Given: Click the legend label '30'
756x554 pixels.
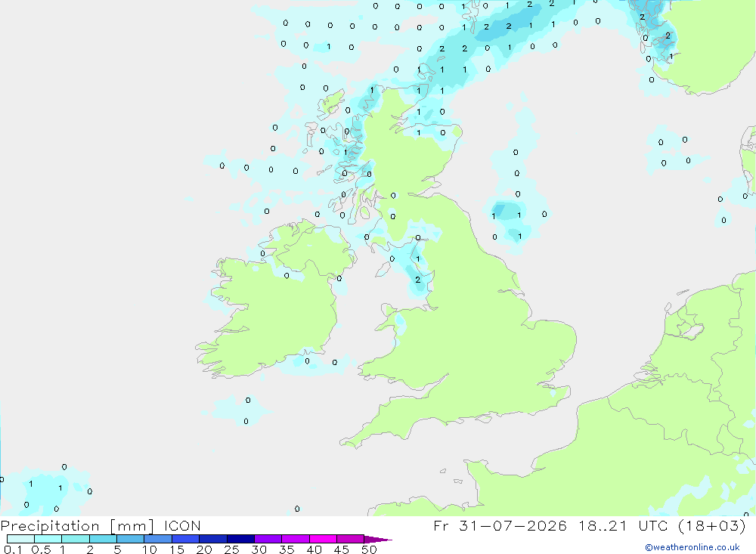Looking at the screenshot, I should [259, 549].
